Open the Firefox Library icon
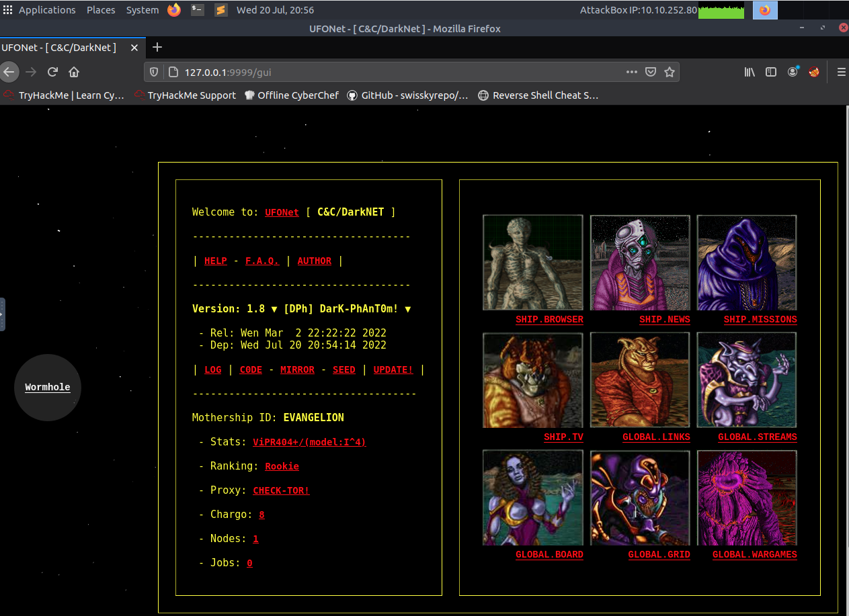The height and width of the screenshot is (616, 849). pyautogui.click(x=749, y=72)
